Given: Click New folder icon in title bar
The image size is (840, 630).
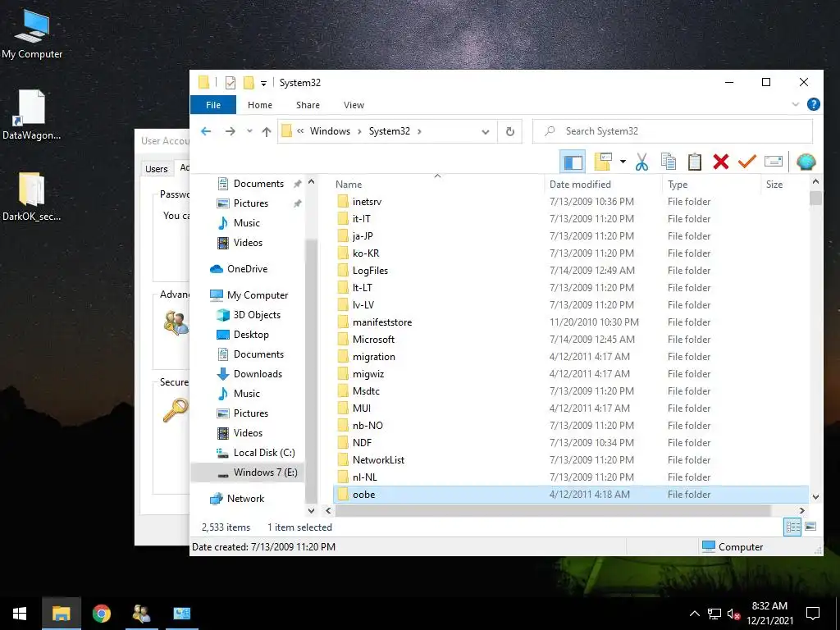Looking at the screenshot, I should click(249, 83).
